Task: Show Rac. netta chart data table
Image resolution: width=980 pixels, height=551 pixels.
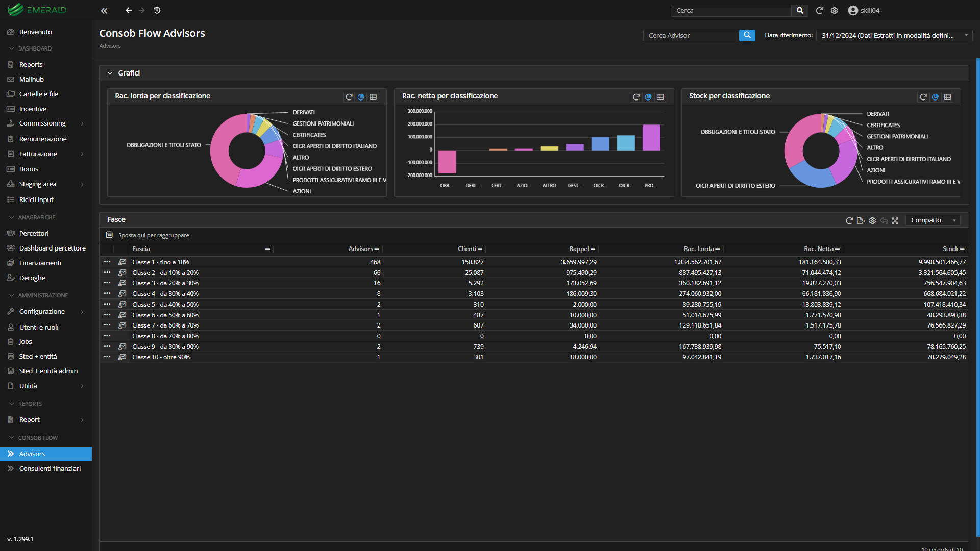Action: 660,97
